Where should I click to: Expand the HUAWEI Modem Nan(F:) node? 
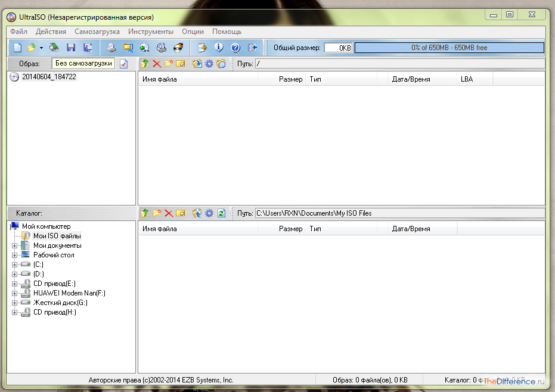click(14, 293)
